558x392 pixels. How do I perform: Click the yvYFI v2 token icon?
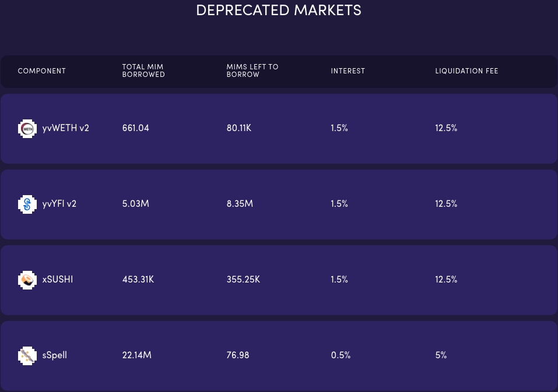click(27, 204)
